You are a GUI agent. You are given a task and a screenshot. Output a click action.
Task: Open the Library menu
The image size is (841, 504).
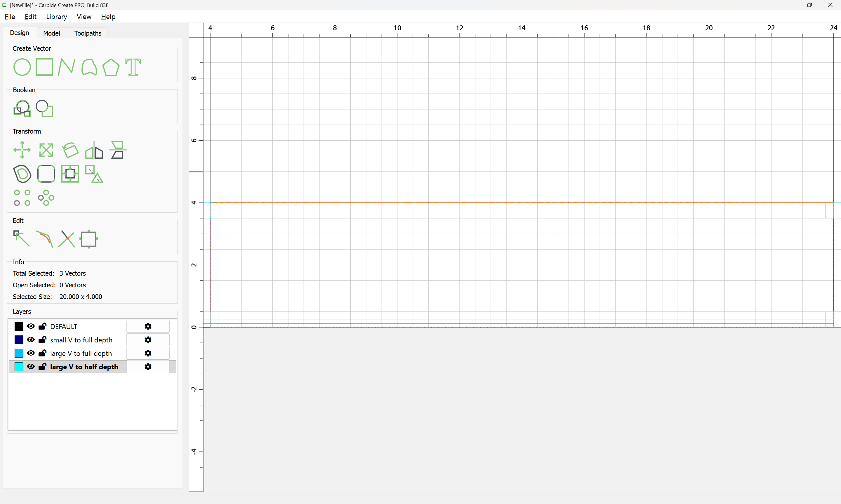point(56,17)
